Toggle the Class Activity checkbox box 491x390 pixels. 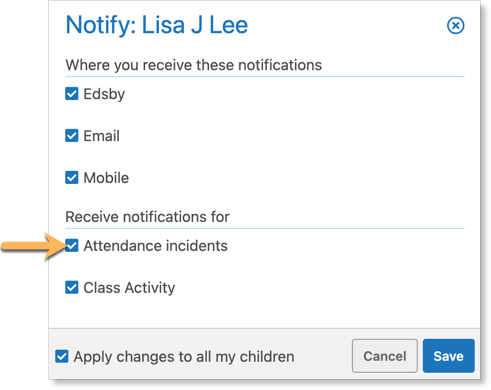pos(72,287)
